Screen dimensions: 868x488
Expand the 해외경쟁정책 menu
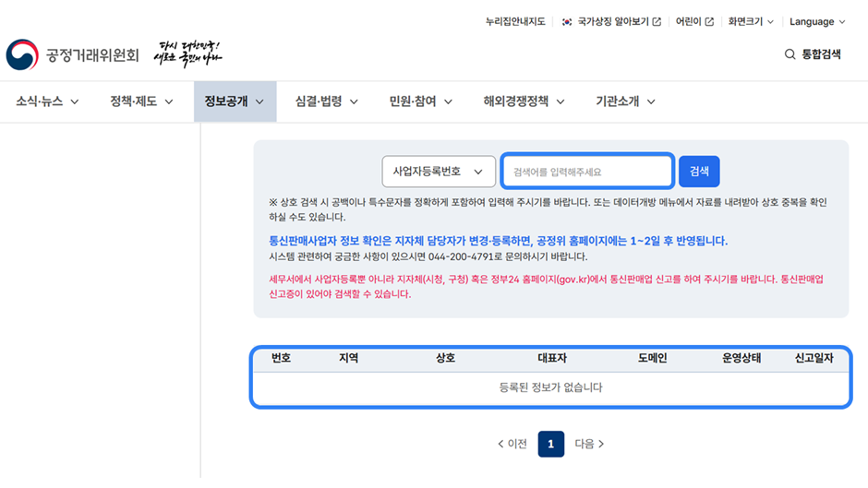point(524,101)
